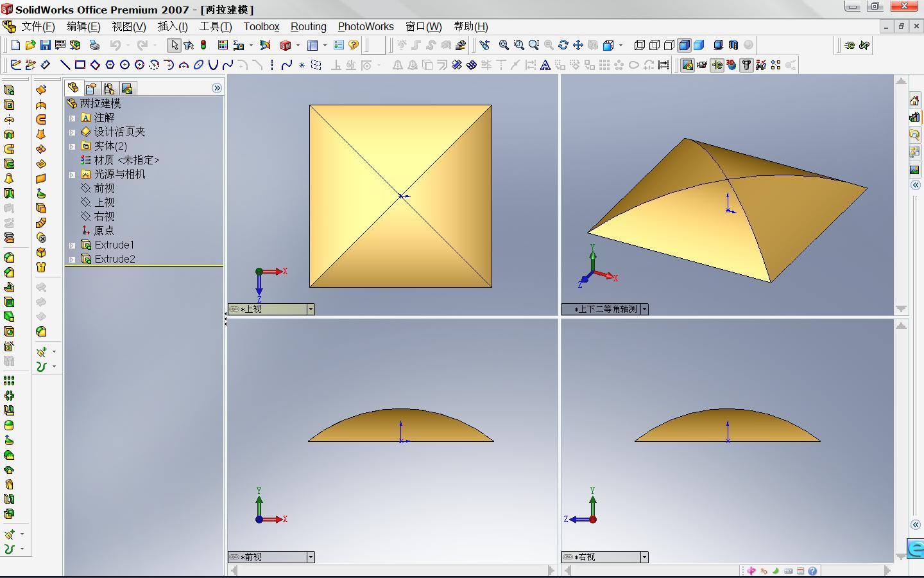The width and height of the screenshot is (924, 578).
Task: Select the Ellipse sketch tool
Action: (x=198, y=65)
